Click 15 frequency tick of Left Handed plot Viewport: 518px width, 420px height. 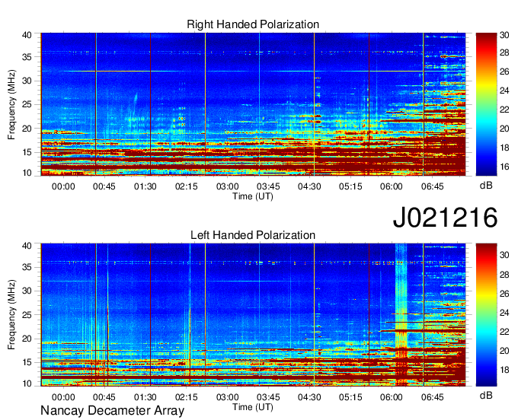click(27, 362)
